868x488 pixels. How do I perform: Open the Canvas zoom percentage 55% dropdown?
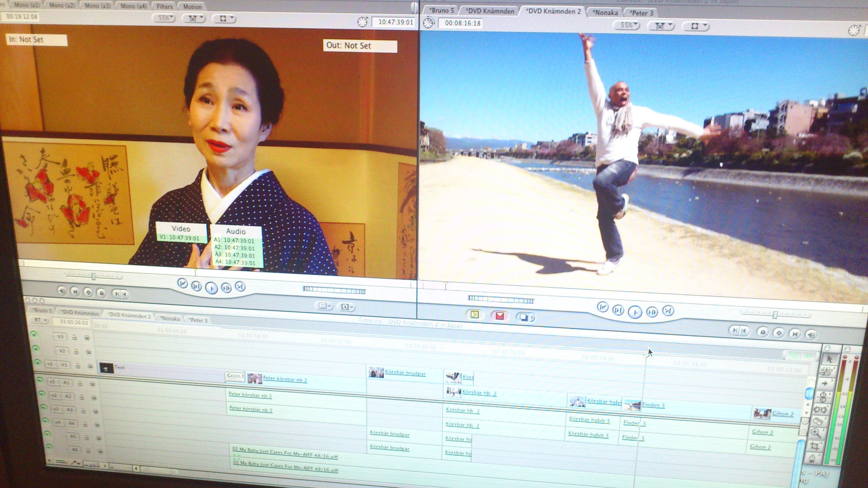pyautogui.click(x=627, y=25)
